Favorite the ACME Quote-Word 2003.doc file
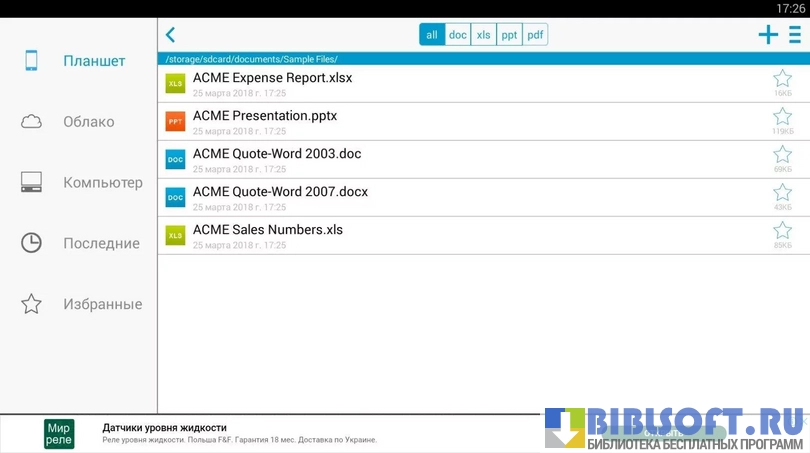 click(x=782, y=154)
